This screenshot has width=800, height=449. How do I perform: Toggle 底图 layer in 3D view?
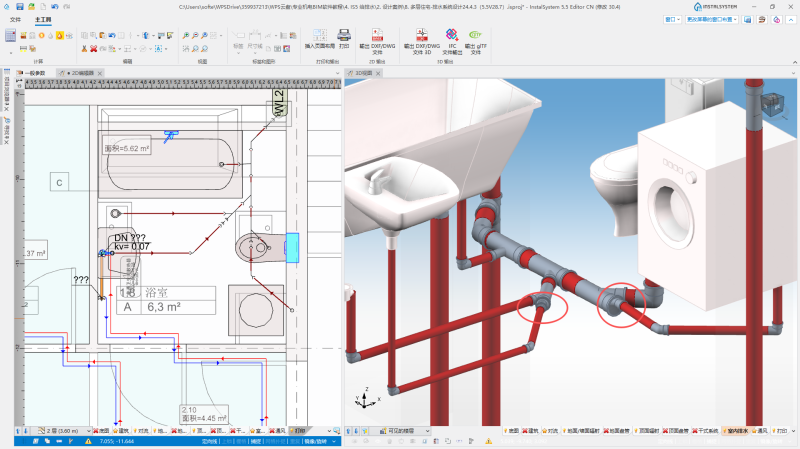click(x=511, y=431)
